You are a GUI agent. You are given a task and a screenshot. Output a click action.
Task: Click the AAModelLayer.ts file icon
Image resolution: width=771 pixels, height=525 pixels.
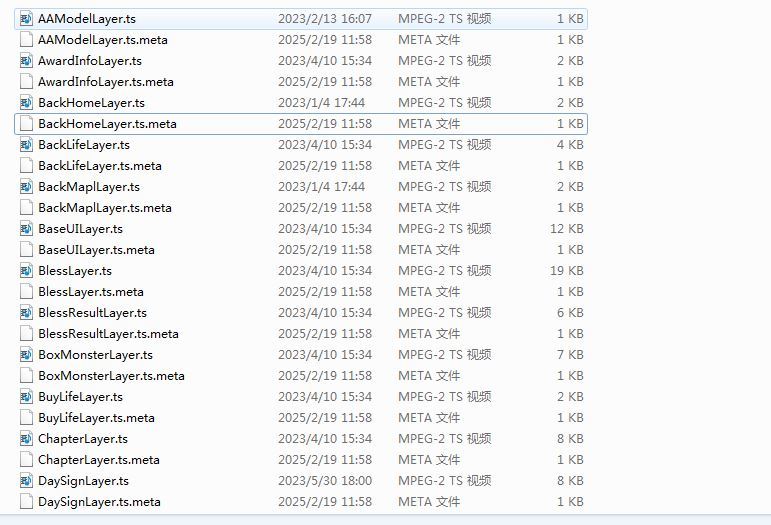coord(27,19)
